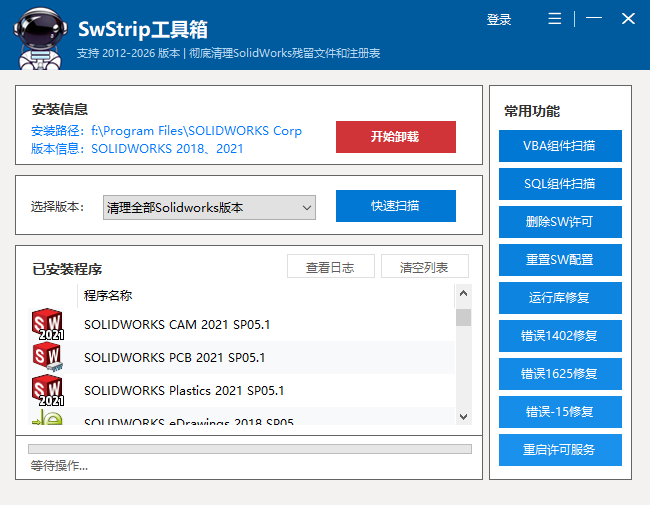Start uninstall with 开始卸载 button
This screenshot has width=650, height=505.
pos(395,137)
